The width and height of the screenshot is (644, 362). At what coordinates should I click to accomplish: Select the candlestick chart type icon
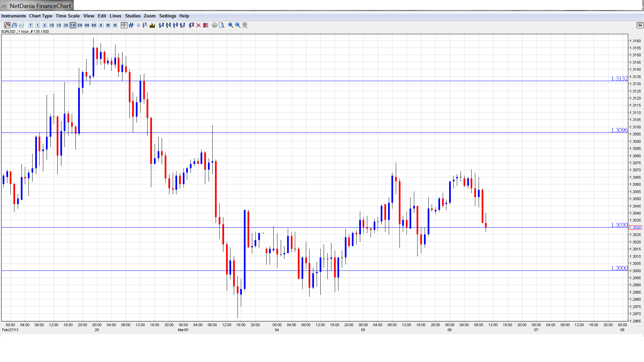pyautogui.click(x=7, y=25)
